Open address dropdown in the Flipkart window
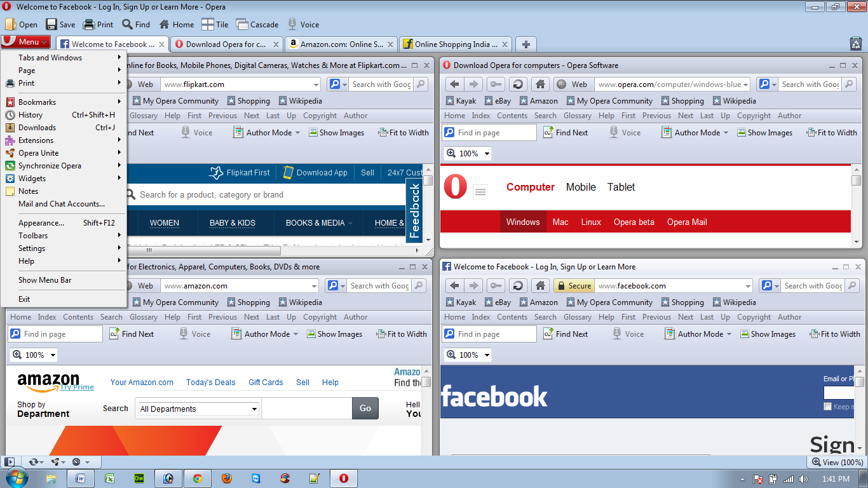Image resolution: width=868 pixels, height=488 pixels. tap(316, 85)
